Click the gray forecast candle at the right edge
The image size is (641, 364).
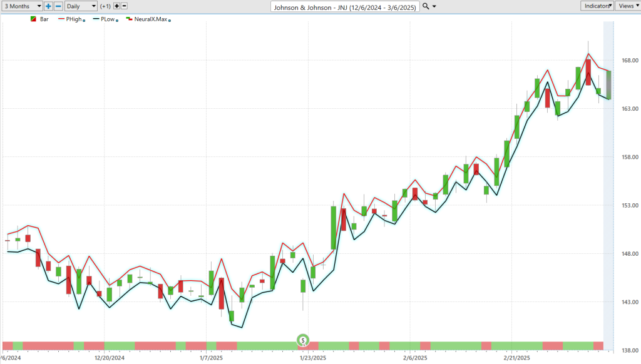point(608,85)
